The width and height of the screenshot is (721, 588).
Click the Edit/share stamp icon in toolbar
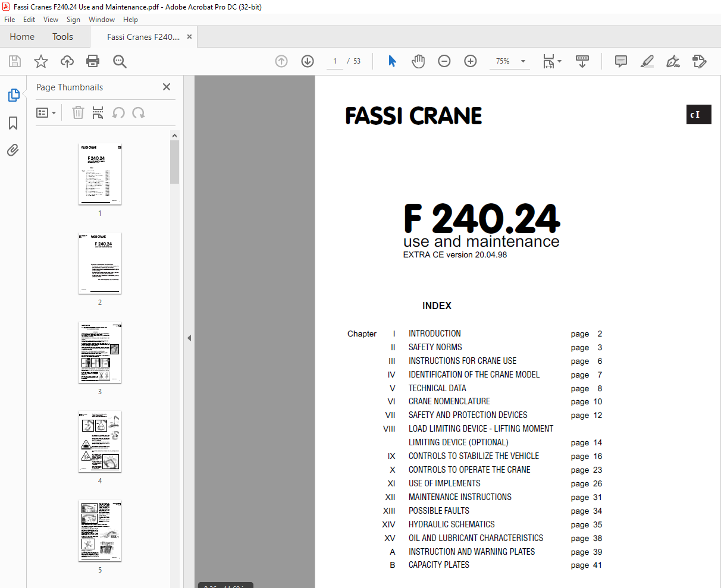point(700,61)
